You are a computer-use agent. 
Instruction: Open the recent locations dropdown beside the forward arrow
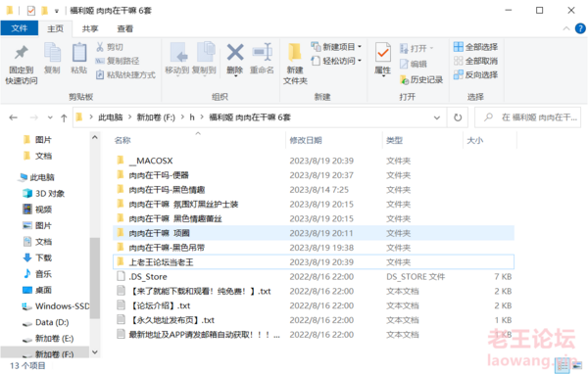point(50,117)
